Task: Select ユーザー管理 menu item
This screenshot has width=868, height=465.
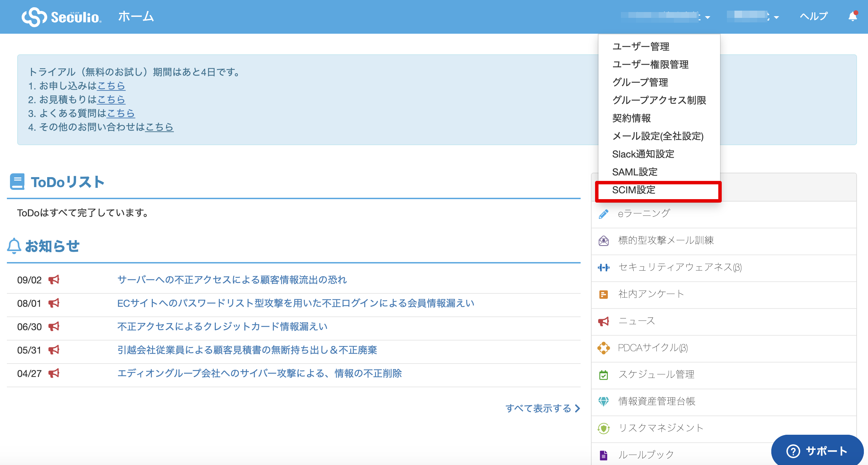Action: pyautogui.click(x=641, y=46)
